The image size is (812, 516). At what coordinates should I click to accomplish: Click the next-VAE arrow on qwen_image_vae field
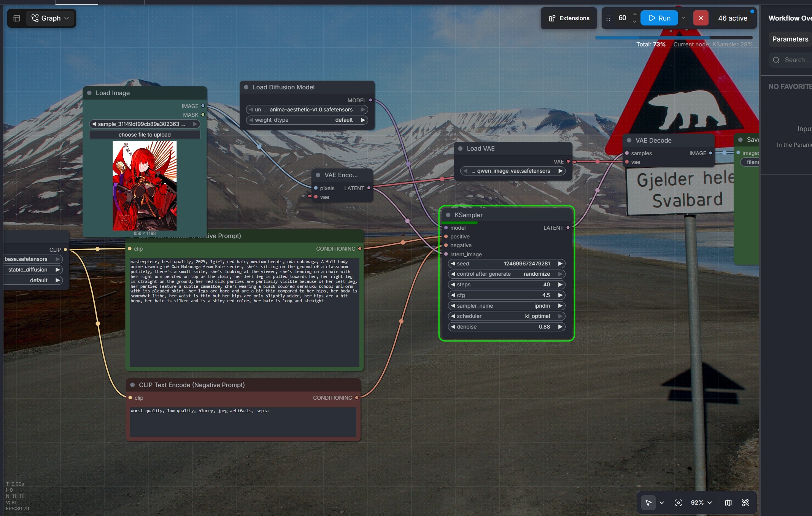(561, 171)
